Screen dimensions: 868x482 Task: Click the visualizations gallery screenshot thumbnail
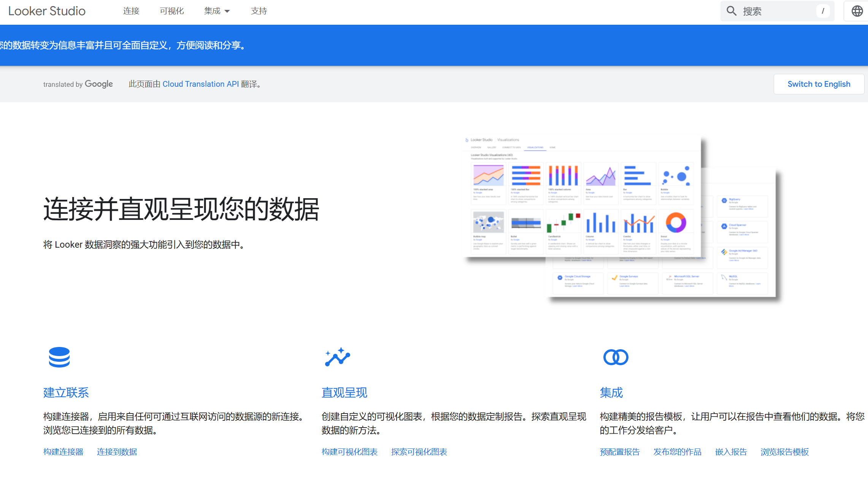click(x=581, y=196)
